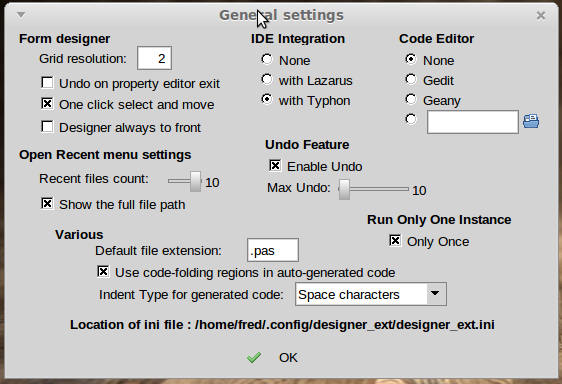The width and height of the screenshot is (562, 384).
Task: Open the Indent Type dropdown
Action: [435, 294]
